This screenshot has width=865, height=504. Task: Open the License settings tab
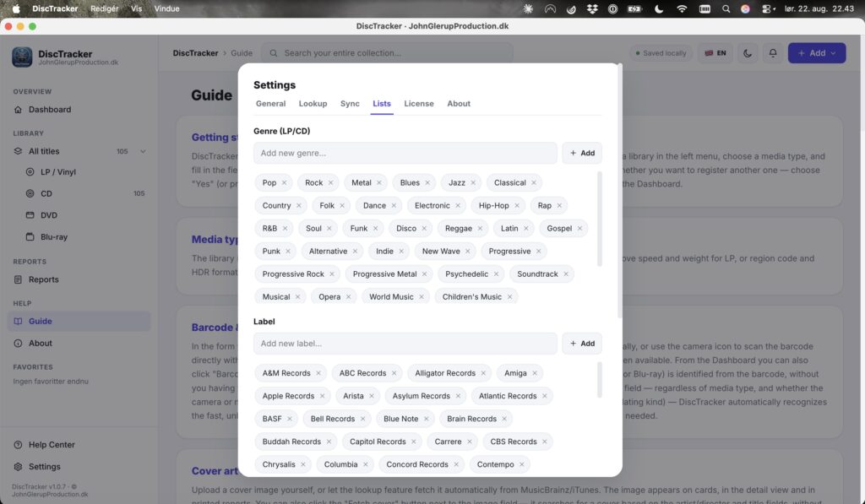point(419,104)
